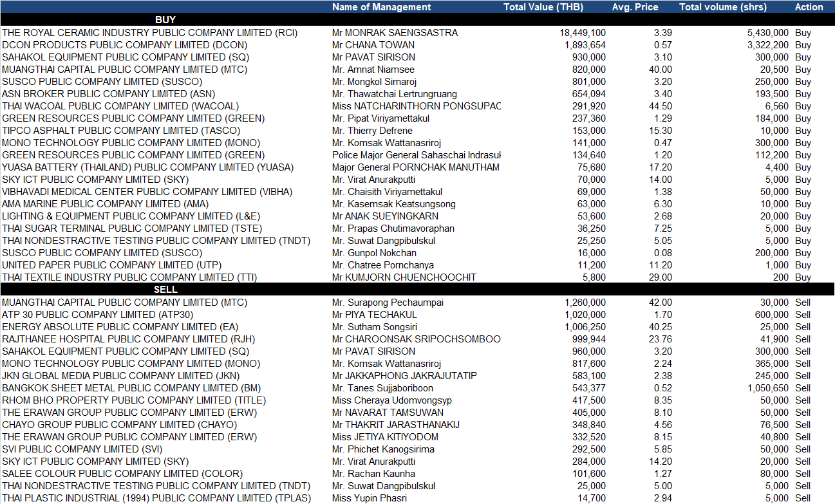The height and width of the screenshot is (504, 835).
Task: Select the average price 40.00 cell
Action: (661, 69)
